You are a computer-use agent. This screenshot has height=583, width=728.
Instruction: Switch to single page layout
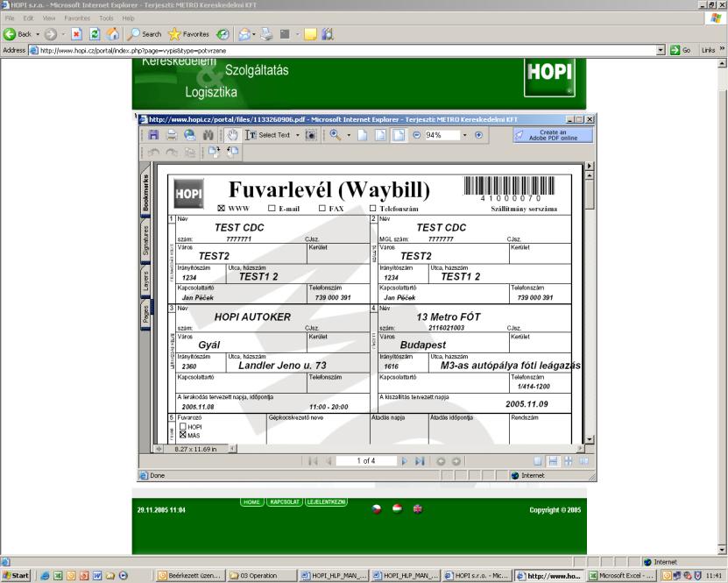(538, 461)
